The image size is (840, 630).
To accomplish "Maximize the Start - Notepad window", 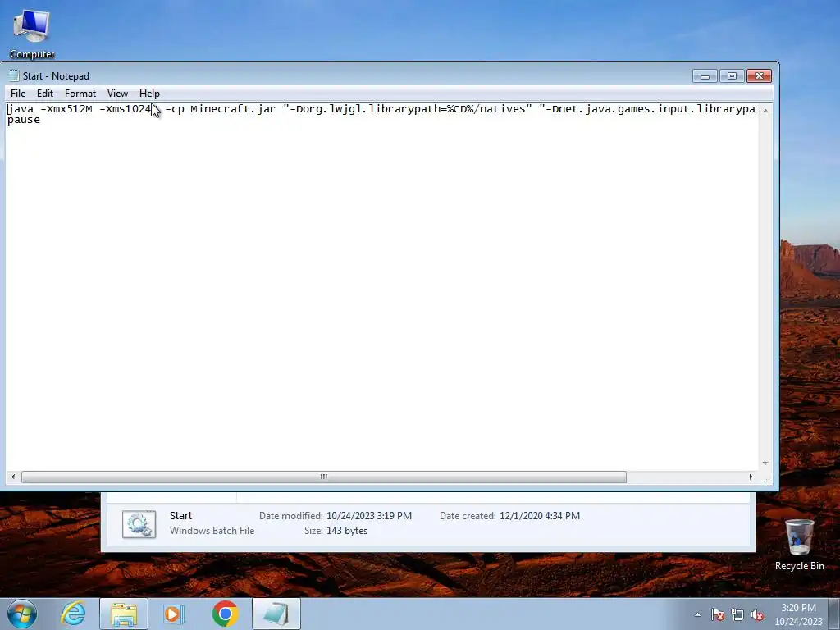I will (732, 76).
